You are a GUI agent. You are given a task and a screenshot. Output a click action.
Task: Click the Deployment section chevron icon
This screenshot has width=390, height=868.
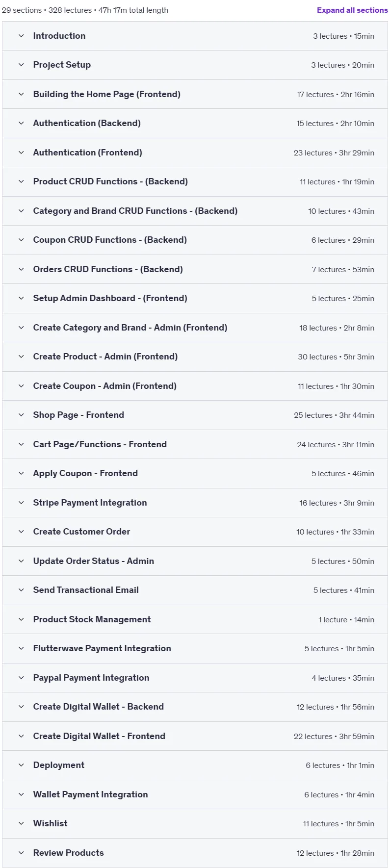pos(21,765)
